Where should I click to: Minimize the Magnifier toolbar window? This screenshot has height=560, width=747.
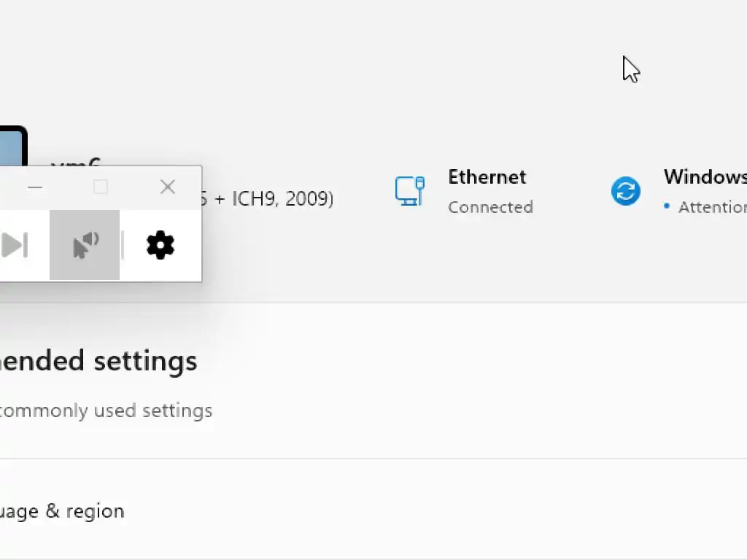tap(35, 187)
